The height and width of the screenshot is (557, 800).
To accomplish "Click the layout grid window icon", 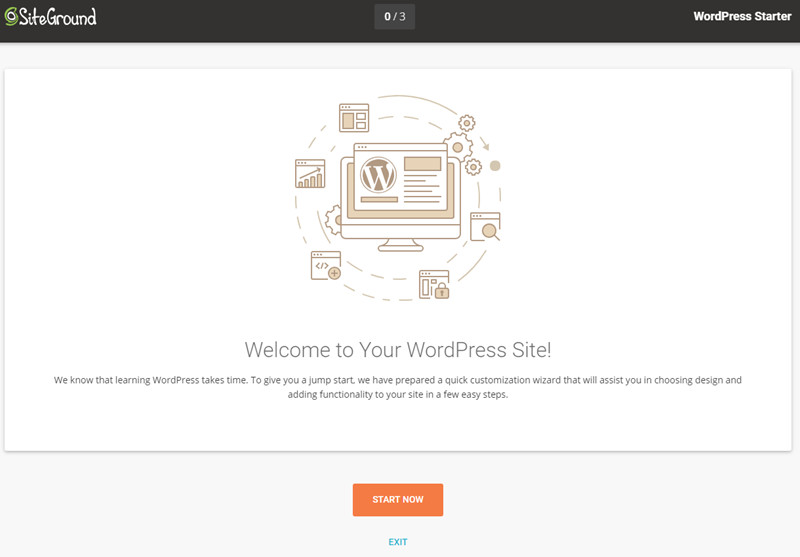I will (x=354, y=117).
